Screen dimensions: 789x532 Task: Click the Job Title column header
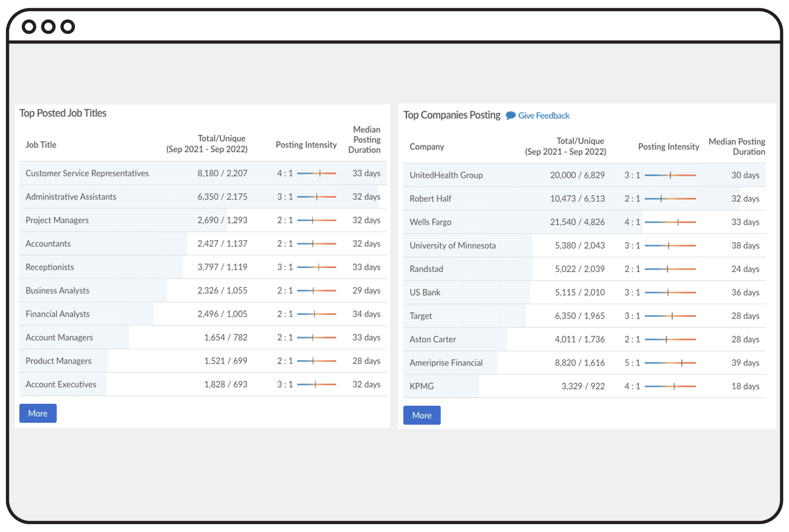point(41,144)
